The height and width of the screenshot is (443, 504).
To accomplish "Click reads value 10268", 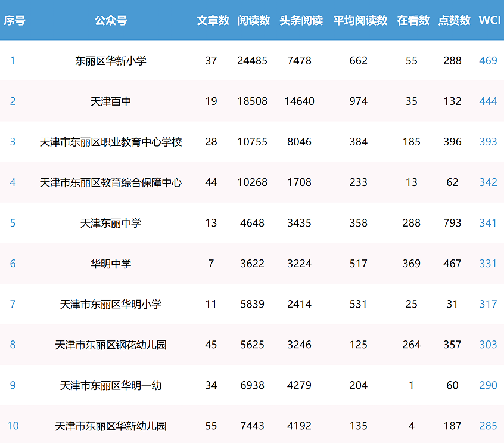I will [253, 182].
